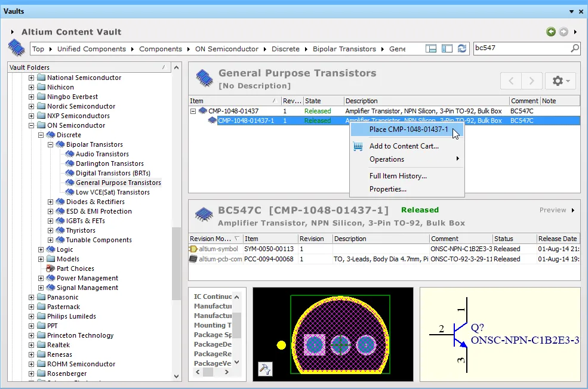
Task: Click the Unified Components breadcrumb
Action: (x=91, y=49)
